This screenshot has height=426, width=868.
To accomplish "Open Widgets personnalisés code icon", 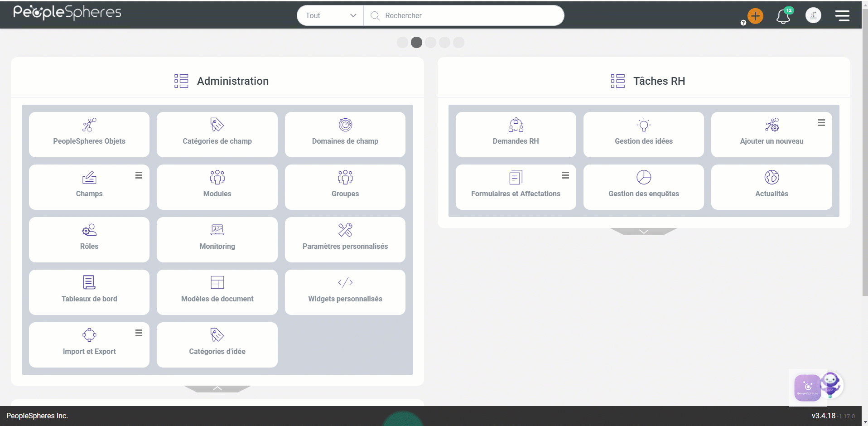I will [345, 282].
